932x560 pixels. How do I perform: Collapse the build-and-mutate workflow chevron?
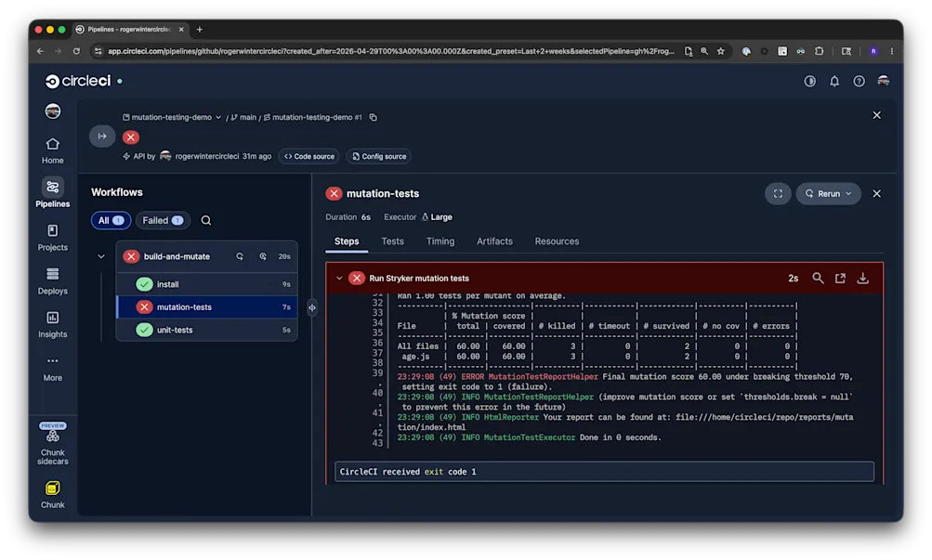pyautogui.click(x=101, y=256)
